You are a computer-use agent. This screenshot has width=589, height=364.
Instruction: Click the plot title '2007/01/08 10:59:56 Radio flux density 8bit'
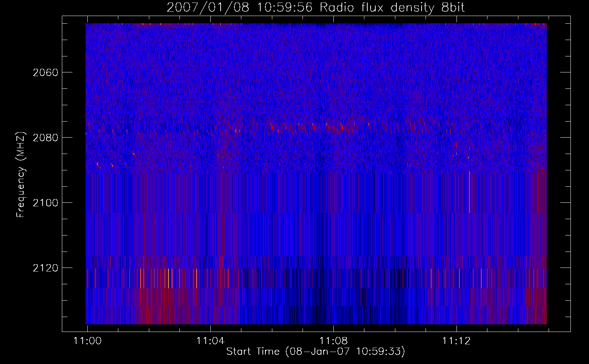pos(316,7)
